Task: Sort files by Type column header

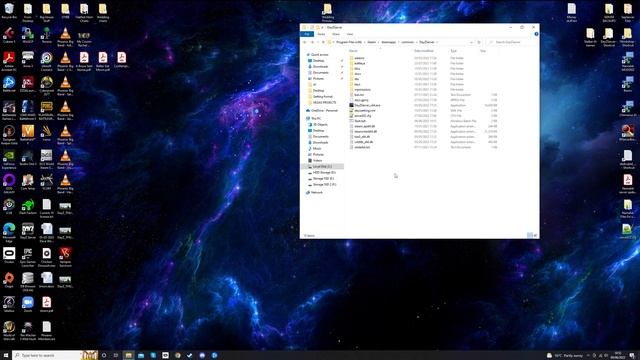Action: point(453,51)
